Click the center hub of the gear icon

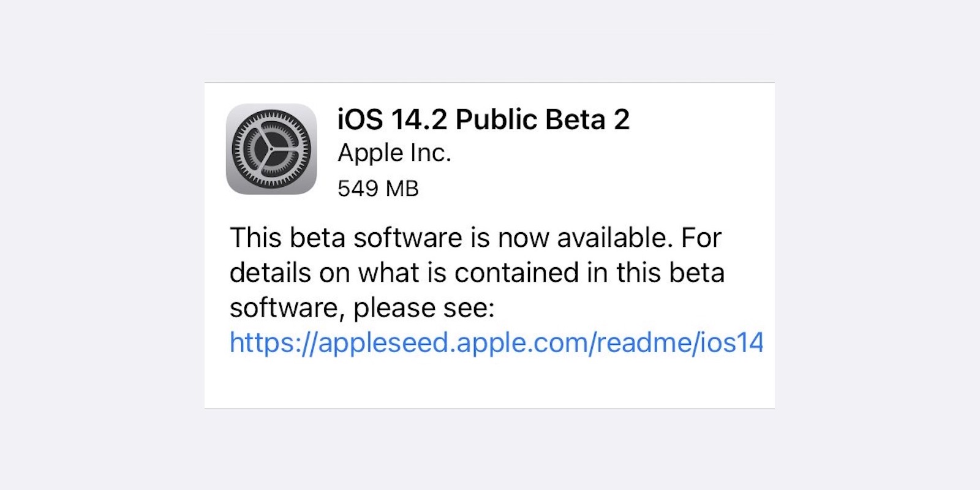pyautogui.click(x=271, y=149)
